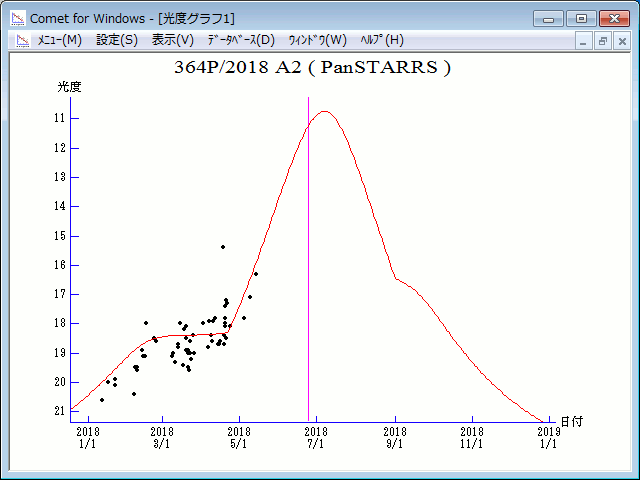Click the 日付 axis label

pyautogui.click(x=571, y=423)
